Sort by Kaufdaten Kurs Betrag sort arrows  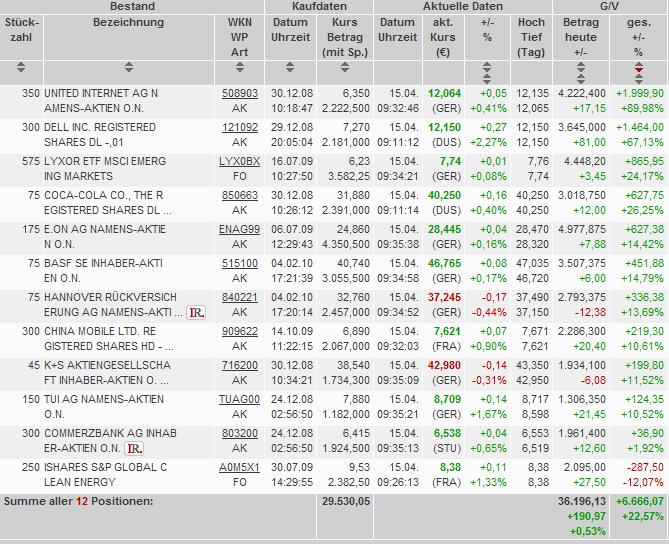[345, 67]
